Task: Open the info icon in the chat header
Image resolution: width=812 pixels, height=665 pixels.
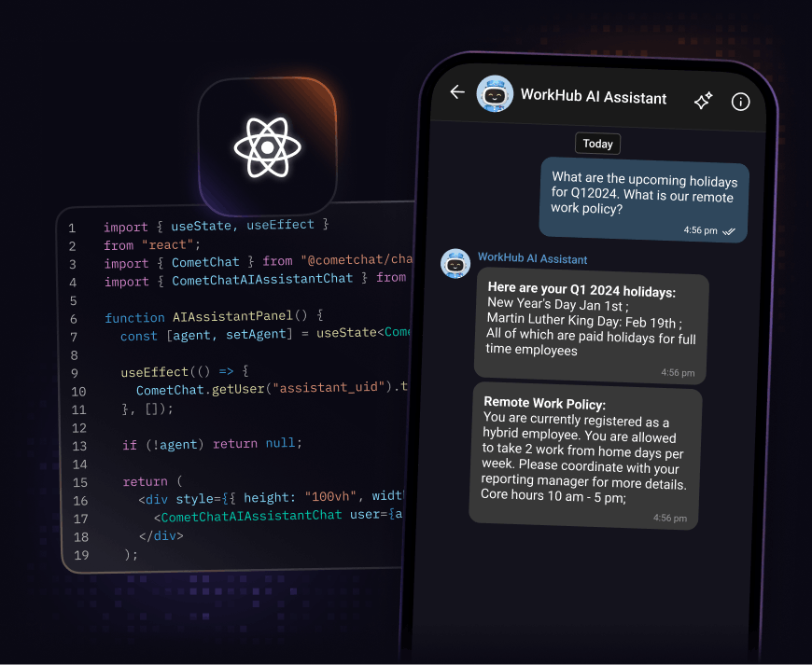Action: pyautogui.click(x=740, y=102)
